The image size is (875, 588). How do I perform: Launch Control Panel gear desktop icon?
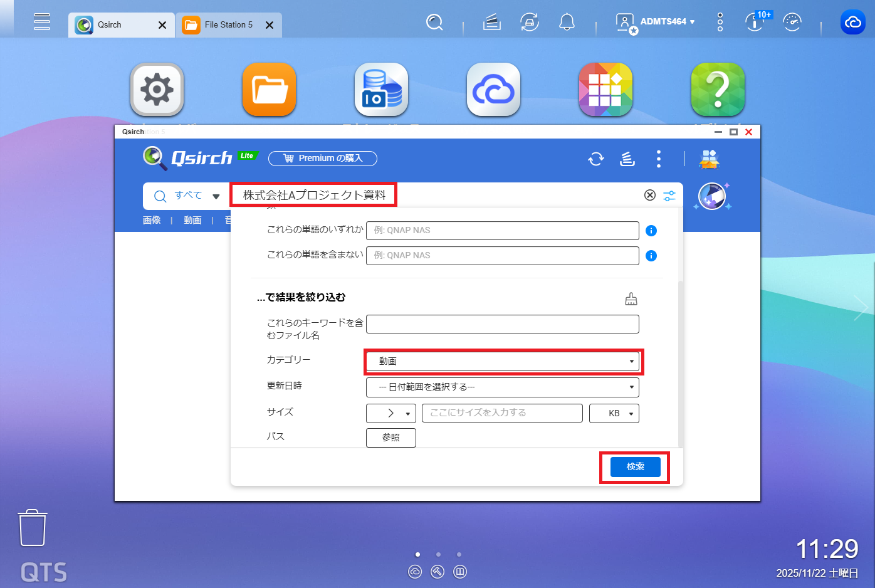coord(157,90)
